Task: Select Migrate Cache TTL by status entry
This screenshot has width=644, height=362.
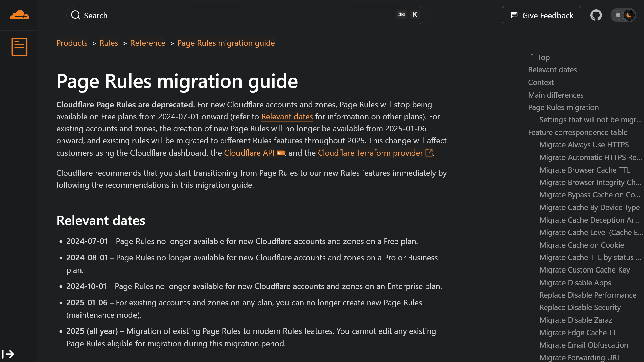Action: [590, 257]
